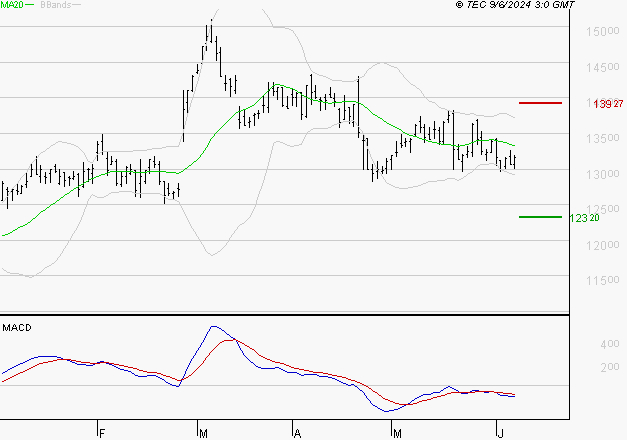Screen dimensions: 627x440
Task: Click the BBands legend label
Action: click(x=56, y=5)
